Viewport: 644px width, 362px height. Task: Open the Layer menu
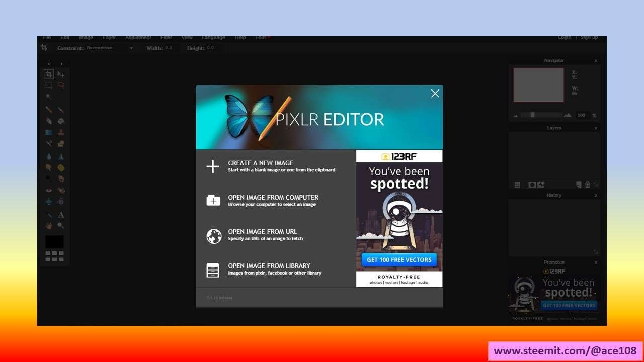(x=109, y=38)
